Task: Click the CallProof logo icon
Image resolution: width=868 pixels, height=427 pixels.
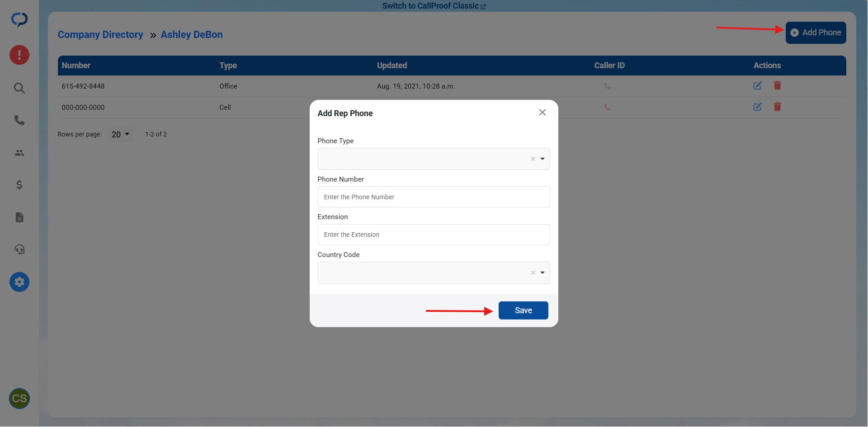Action: [x=19, y=19]
